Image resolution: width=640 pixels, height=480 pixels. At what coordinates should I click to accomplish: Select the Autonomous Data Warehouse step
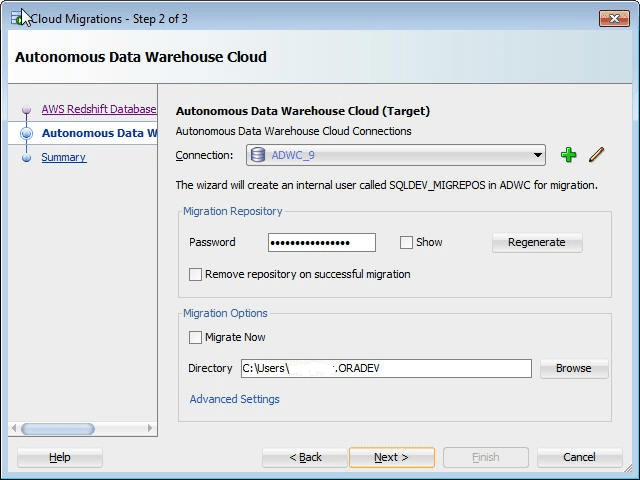click(100, 133)
